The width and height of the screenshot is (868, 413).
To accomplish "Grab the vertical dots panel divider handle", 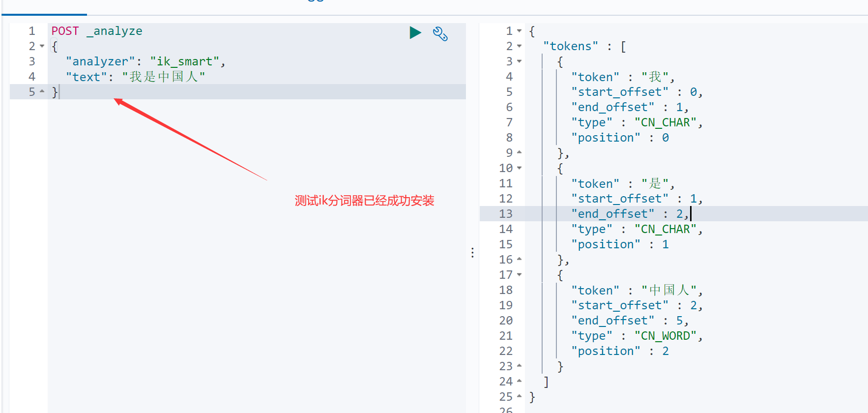I will click(x=472, y=253).
